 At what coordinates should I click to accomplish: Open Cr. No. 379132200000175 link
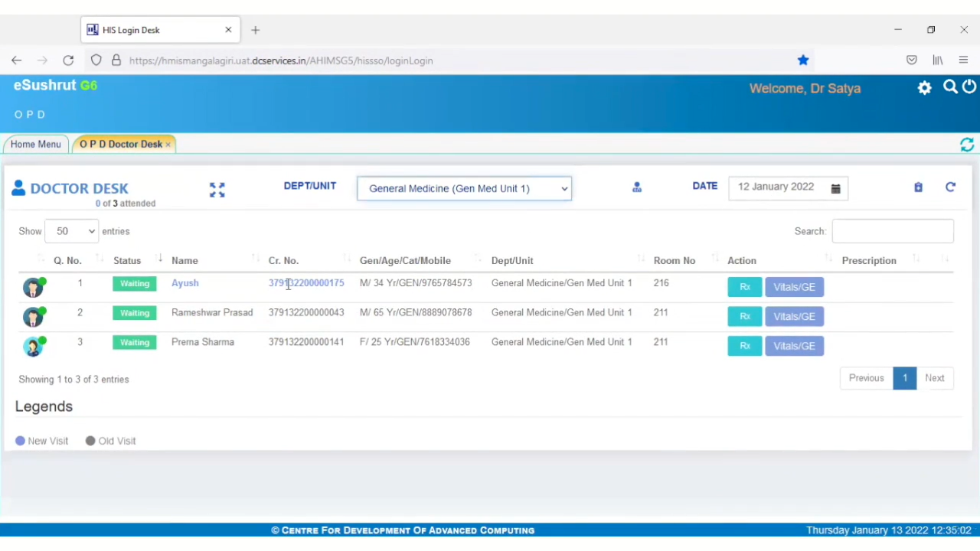coord(306,283)
